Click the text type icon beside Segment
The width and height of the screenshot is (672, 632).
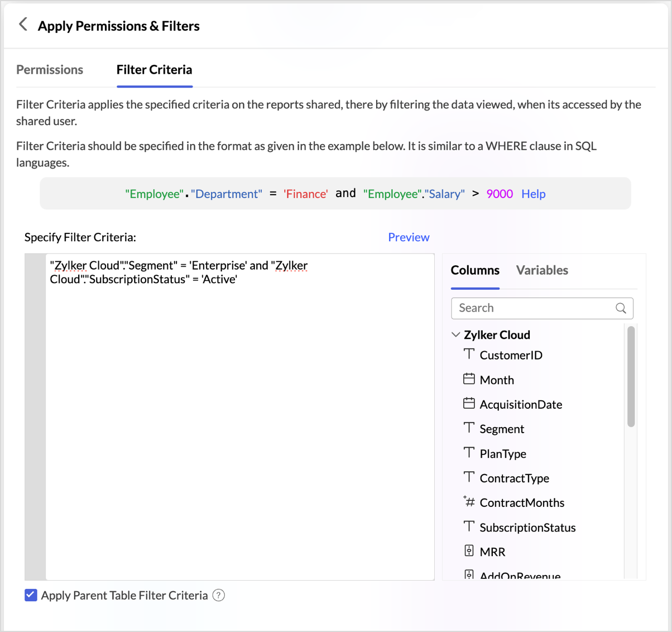[x=469, y=428]
